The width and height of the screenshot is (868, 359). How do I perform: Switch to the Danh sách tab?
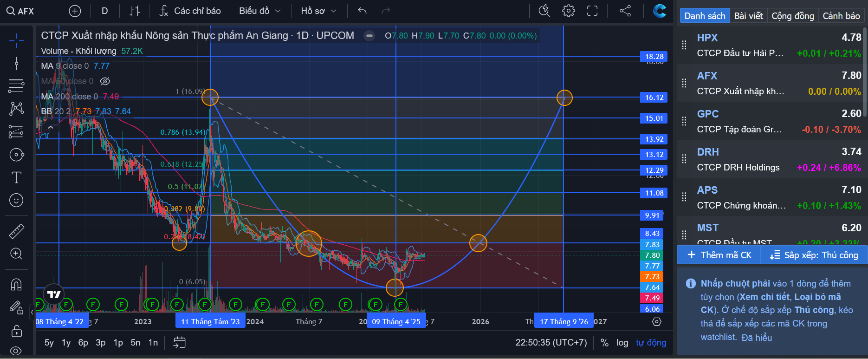(705, 16)
